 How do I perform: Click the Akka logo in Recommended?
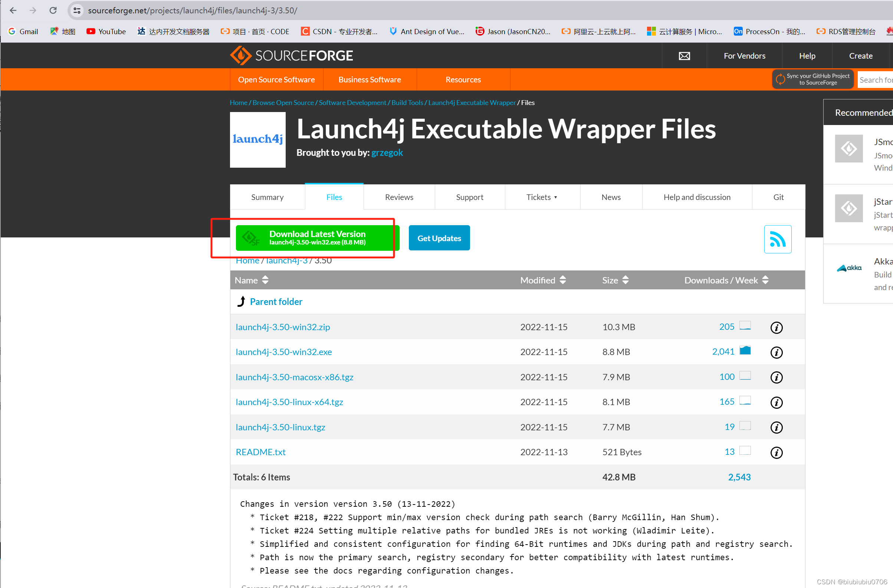pos(849,268)
